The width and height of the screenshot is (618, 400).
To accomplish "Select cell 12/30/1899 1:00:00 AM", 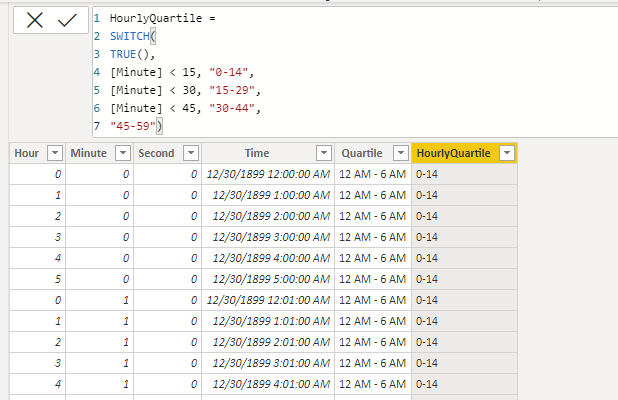I will [x=268, y=195].
